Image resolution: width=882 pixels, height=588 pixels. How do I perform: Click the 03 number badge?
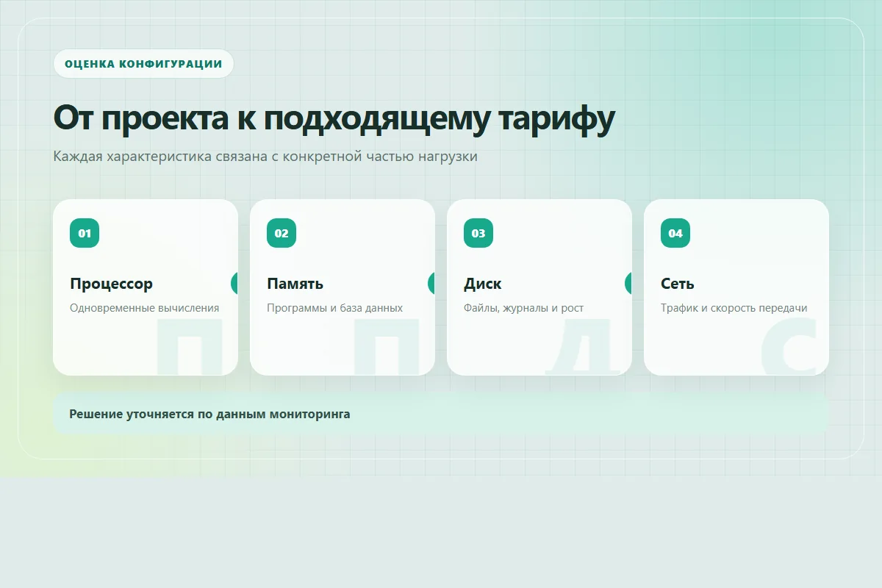point(478,233)
